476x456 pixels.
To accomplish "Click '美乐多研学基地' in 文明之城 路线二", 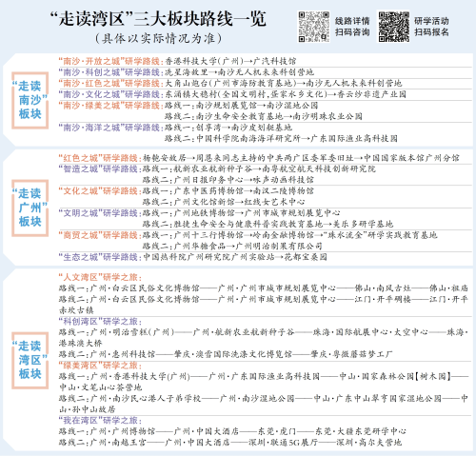I will click(363, 224).
